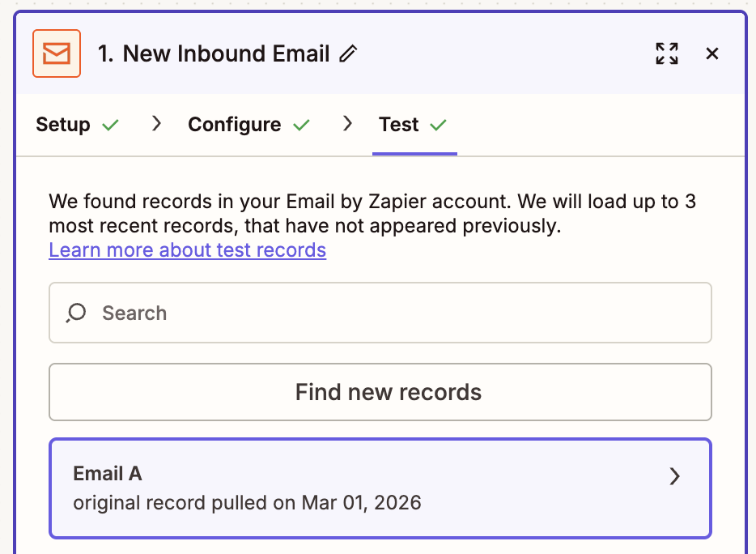Close the step panel with the X
This screenshot has height=554, width=756.
712,53
